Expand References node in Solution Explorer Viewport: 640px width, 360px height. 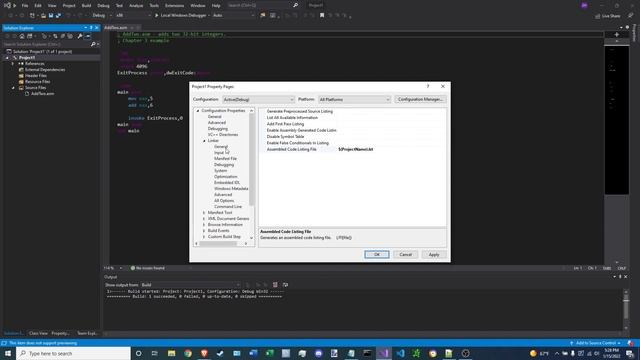point(13,64)
